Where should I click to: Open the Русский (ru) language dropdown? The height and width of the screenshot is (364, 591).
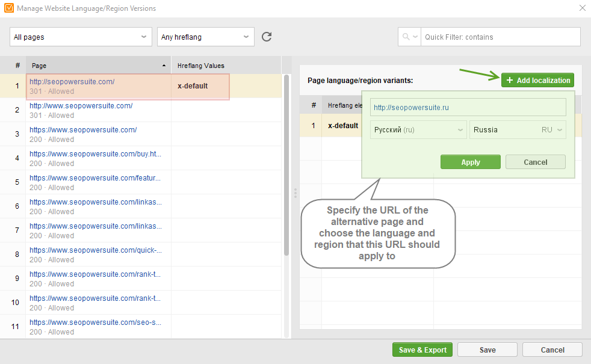(418, 129)
